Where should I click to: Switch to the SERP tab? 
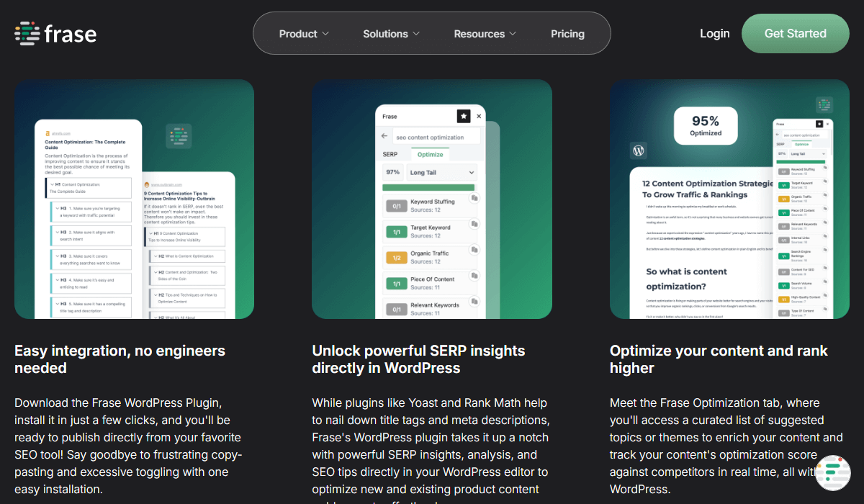click(390, 154)
